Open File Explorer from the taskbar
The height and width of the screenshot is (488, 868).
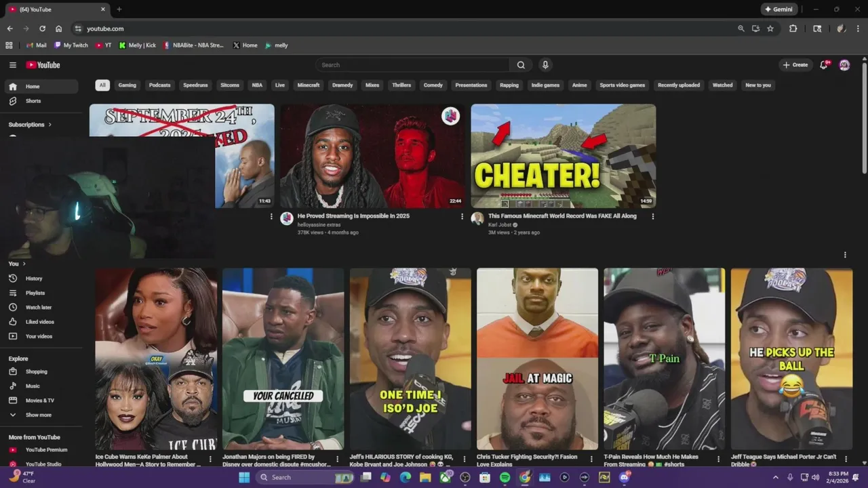point(425,477)
